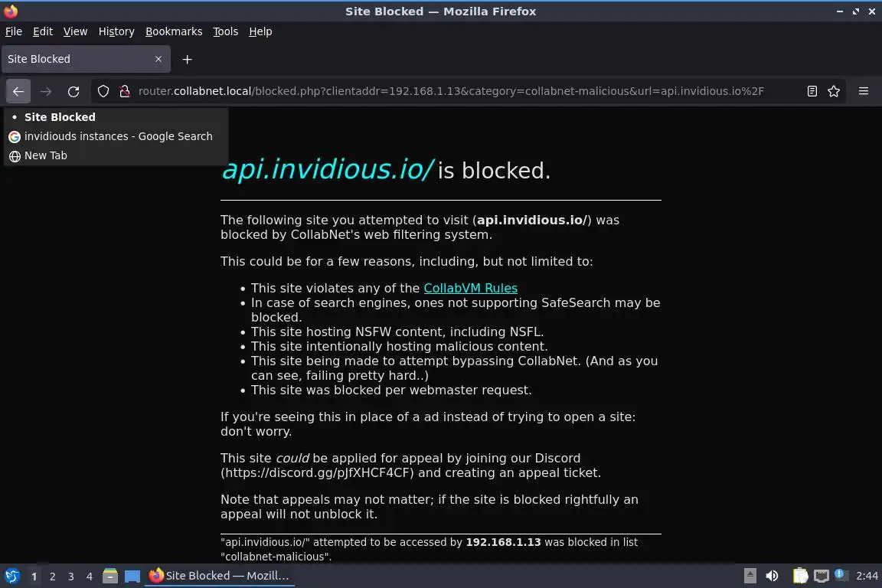Click the address bar URL field
This screenshot has height=588, width=882.
451,91
